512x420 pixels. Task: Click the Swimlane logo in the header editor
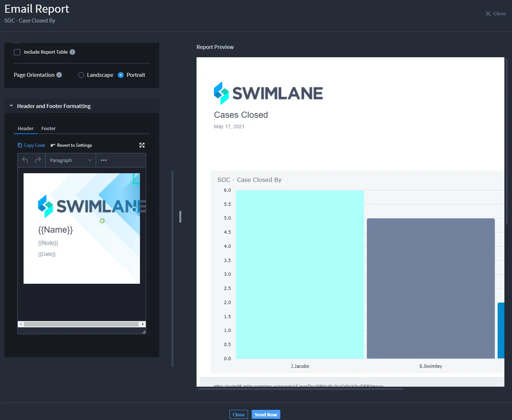(x=92, y=206)
